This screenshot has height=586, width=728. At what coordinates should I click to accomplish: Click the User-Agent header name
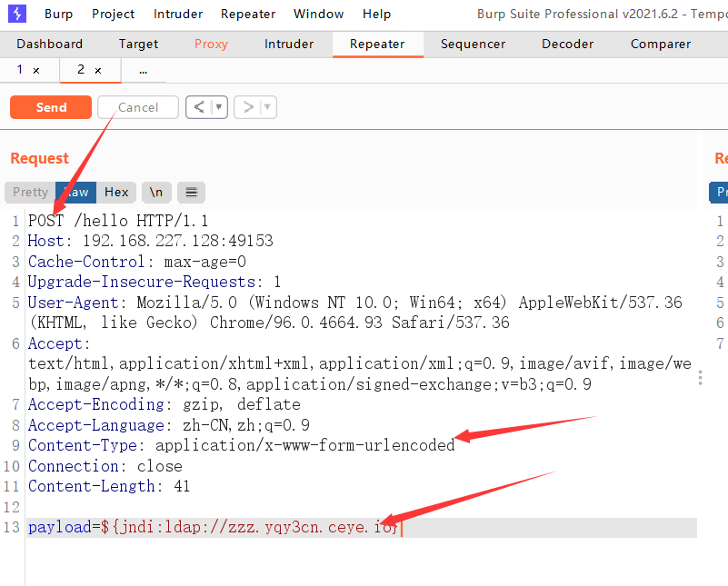coord(73,303)
